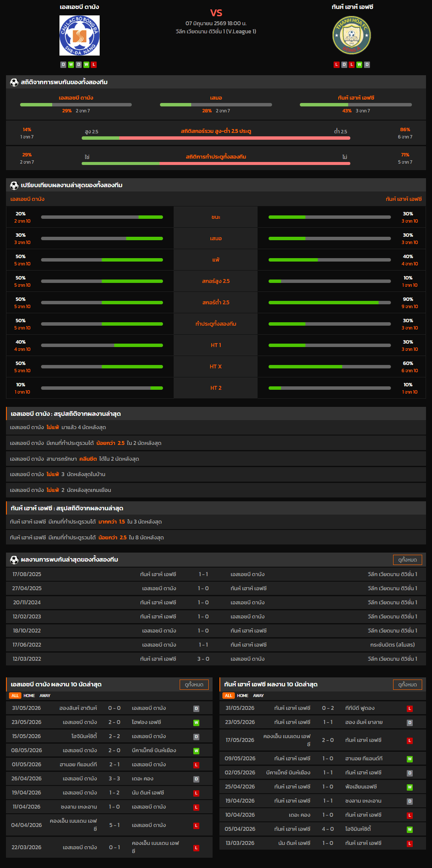This screenshot has width=432, height=868.
Task: Click W badge in the 09/05/2026 row
Action: click(x=410, y=759)
